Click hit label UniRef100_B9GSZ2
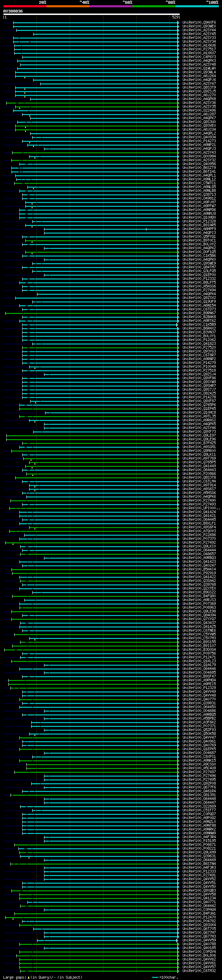222x980 pixels. [x=199, y=592]
